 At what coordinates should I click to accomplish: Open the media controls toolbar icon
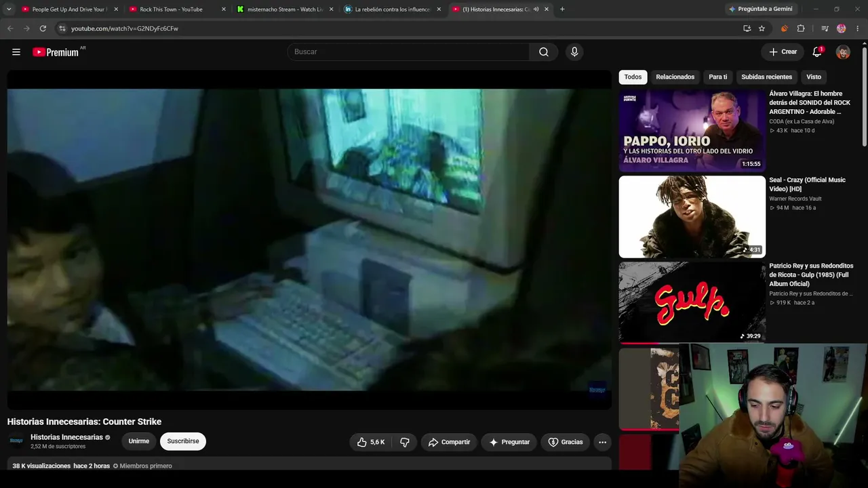(825, 28)
